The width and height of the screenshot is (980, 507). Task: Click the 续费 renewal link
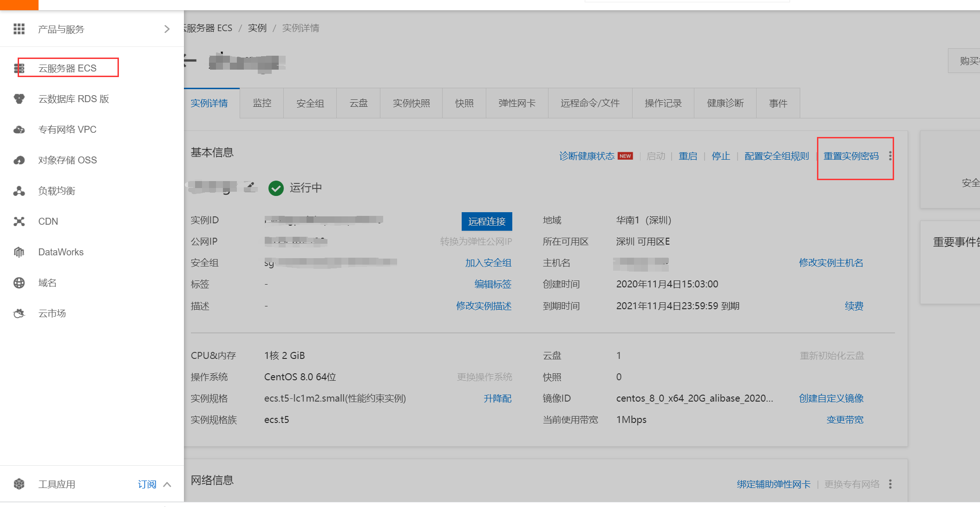pos(854,306)
